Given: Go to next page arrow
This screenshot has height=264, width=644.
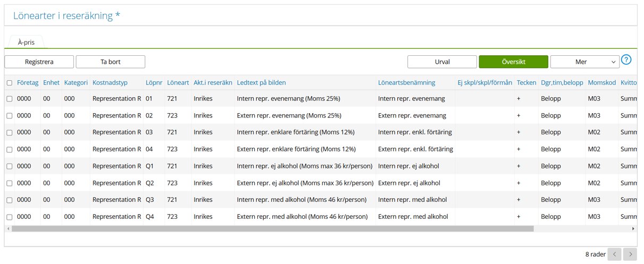Looking at the screenshot, I should click(630, 254).
